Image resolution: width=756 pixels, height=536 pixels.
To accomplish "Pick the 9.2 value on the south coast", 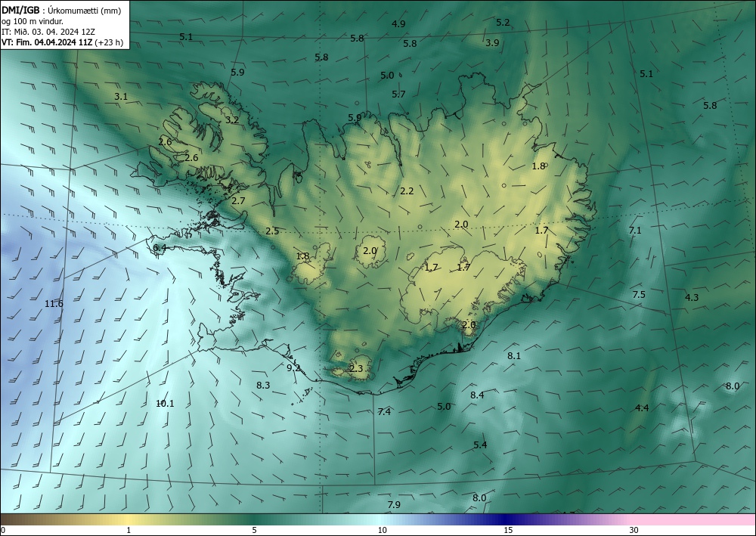I will 293,367.
